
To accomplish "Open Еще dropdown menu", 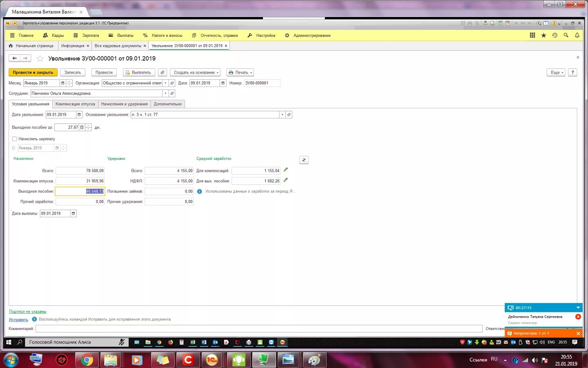I will click(556, 72).
